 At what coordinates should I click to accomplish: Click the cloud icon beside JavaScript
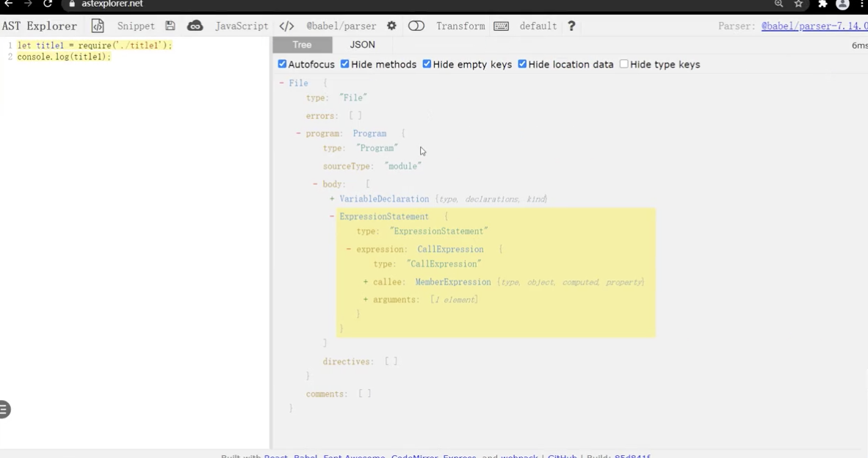pos(195,26)
